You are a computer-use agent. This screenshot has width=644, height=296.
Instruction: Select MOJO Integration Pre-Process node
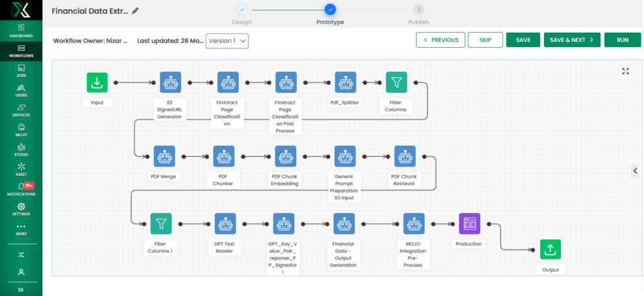click(x=414, y=224)
